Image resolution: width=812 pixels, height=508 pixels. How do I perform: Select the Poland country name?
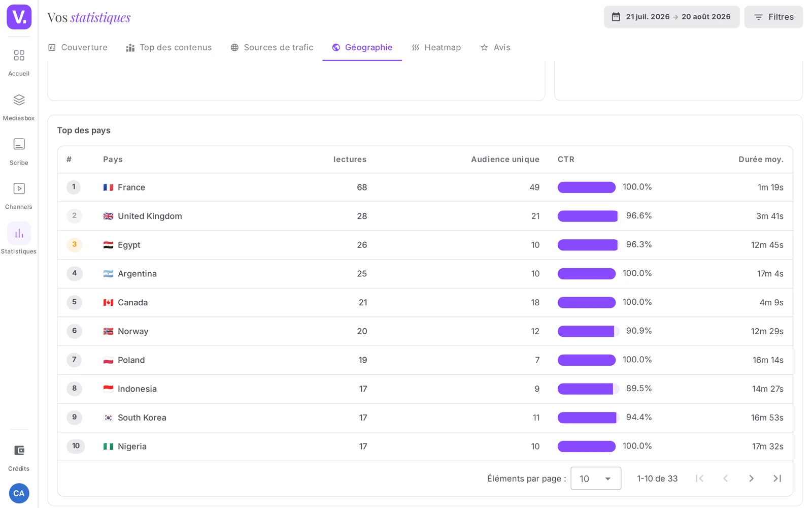[131, 360]
